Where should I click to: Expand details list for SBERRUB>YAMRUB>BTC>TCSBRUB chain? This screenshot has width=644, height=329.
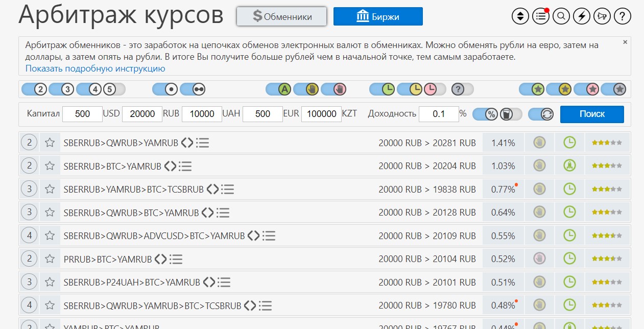coord(227,190)
